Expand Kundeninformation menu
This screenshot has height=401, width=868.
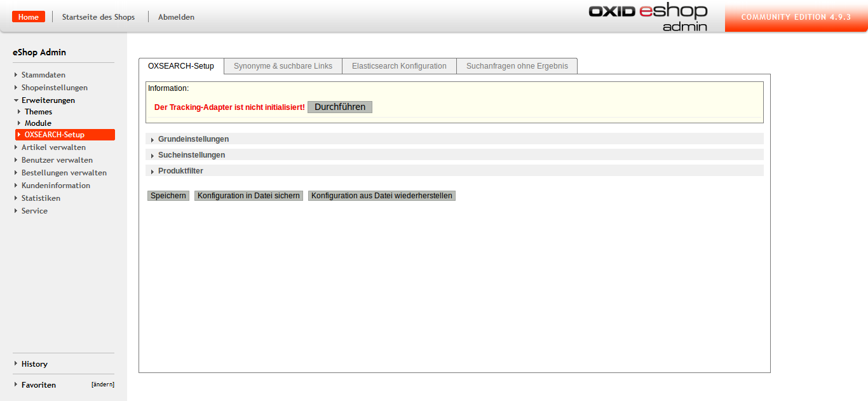(x=56, y=186)
